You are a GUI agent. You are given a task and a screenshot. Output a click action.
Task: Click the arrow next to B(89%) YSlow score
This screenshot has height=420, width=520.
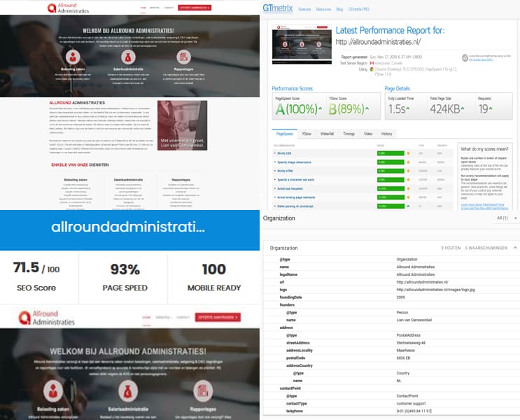tap(367, 108)
